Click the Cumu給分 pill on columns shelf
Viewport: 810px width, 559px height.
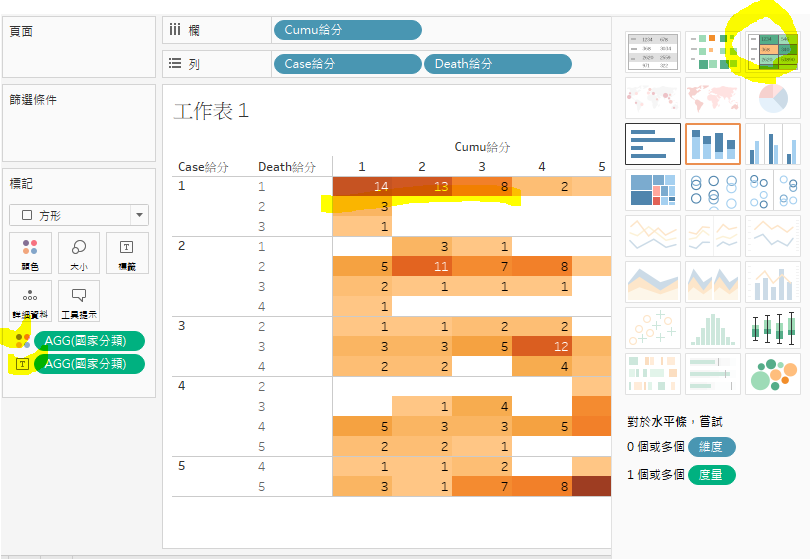click(348, 30)
